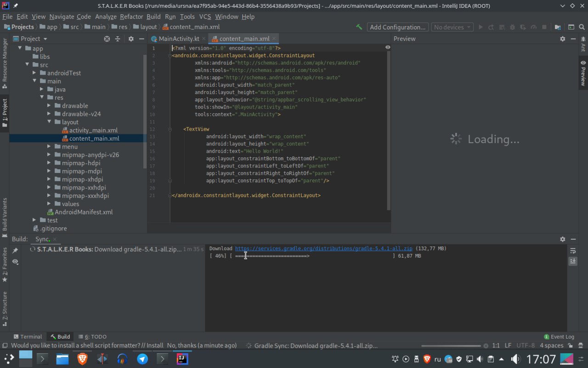This screenshot has width=588, height=368.
Task: Hide the Preview panel with its minus icon
Action: click(x=573, y=39)
